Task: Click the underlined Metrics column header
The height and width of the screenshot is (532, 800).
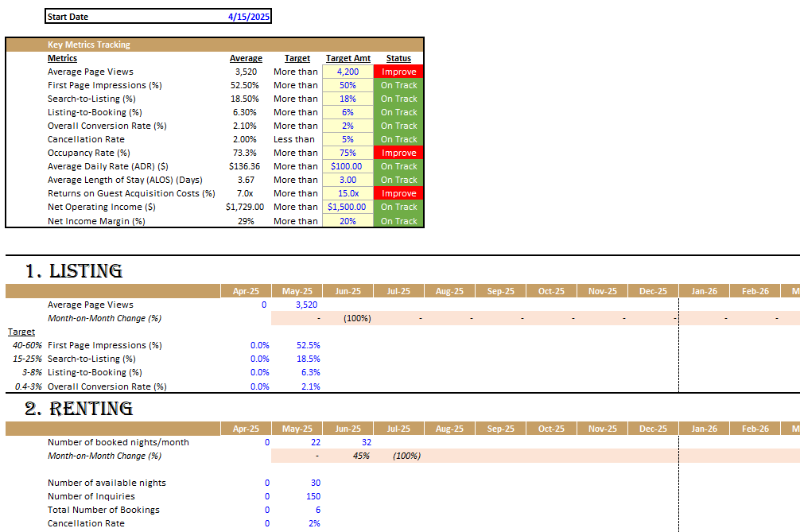Action: (62, 58)
